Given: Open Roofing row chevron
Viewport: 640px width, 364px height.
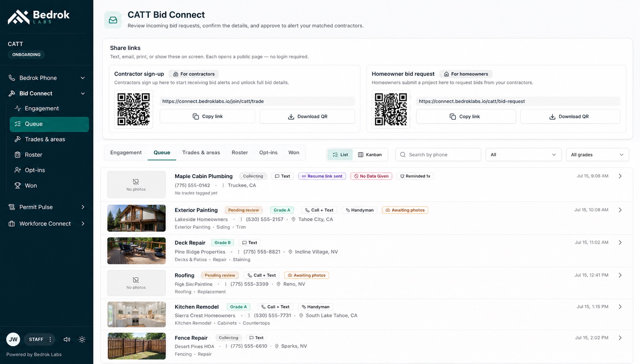Looking at the screenshot, I should tap(620, 275).
